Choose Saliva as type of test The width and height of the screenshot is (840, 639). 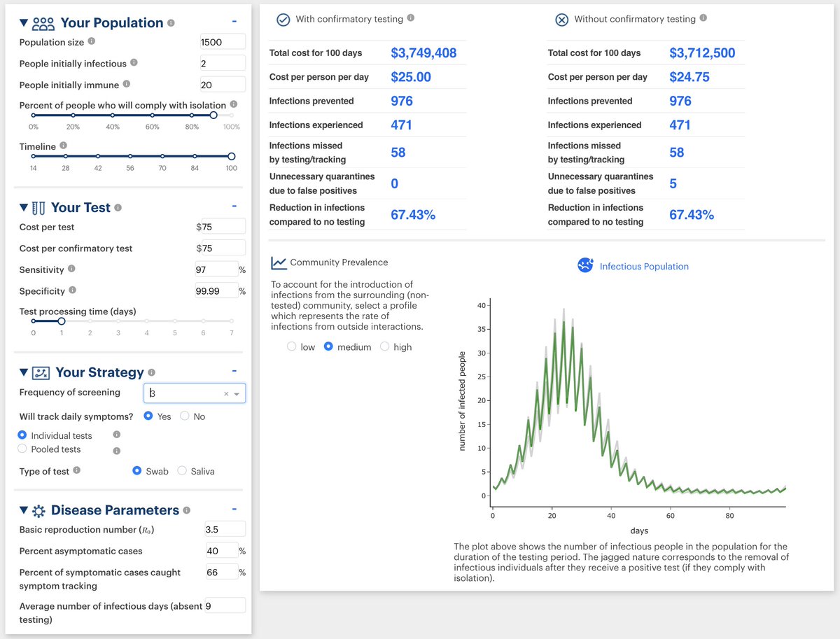(x=183, y=471)
